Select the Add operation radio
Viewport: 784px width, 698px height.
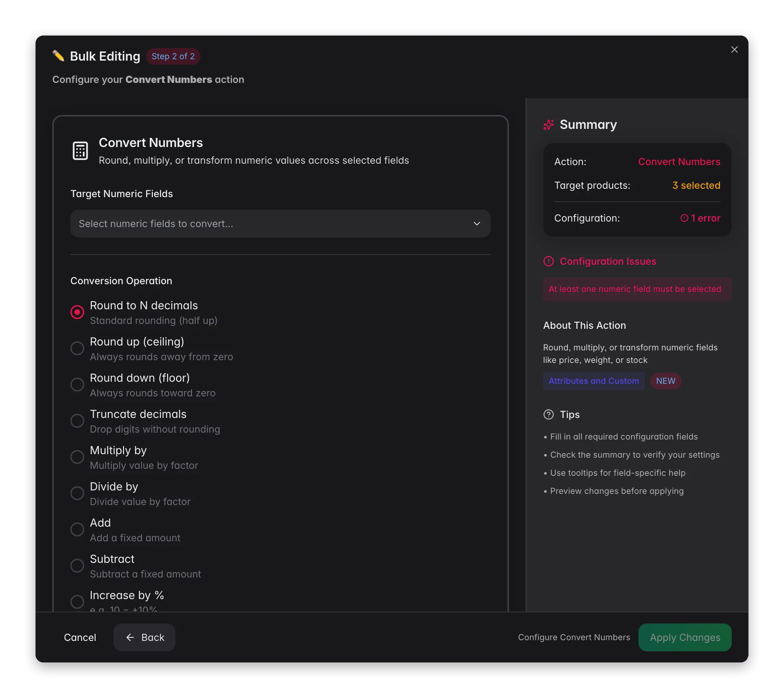pyautogui.click(x=77, y=529)
